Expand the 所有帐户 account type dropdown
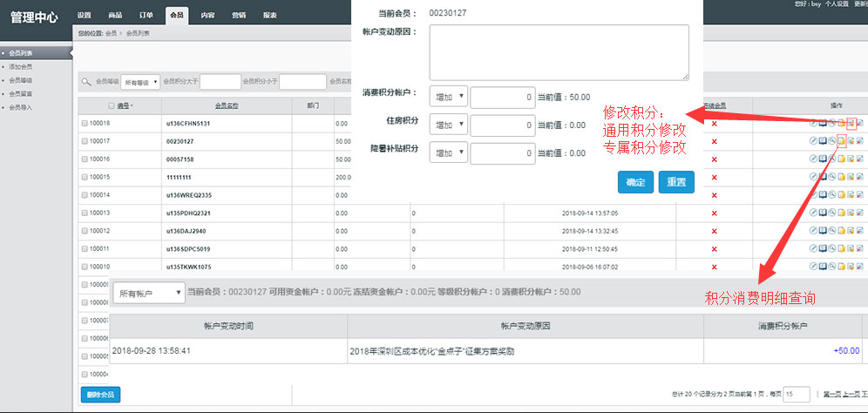Image resolution: width=868 pixels, height=413 pixels. (148, 292)
